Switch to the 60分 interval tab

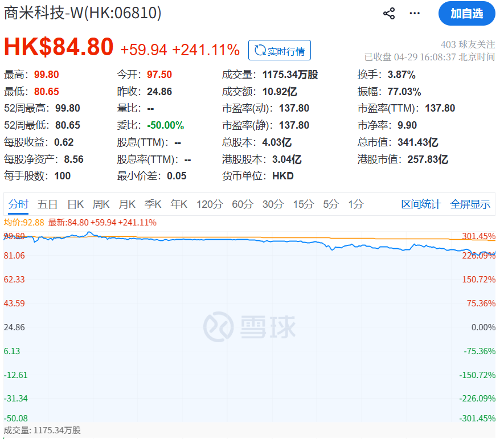coord(243,204)
